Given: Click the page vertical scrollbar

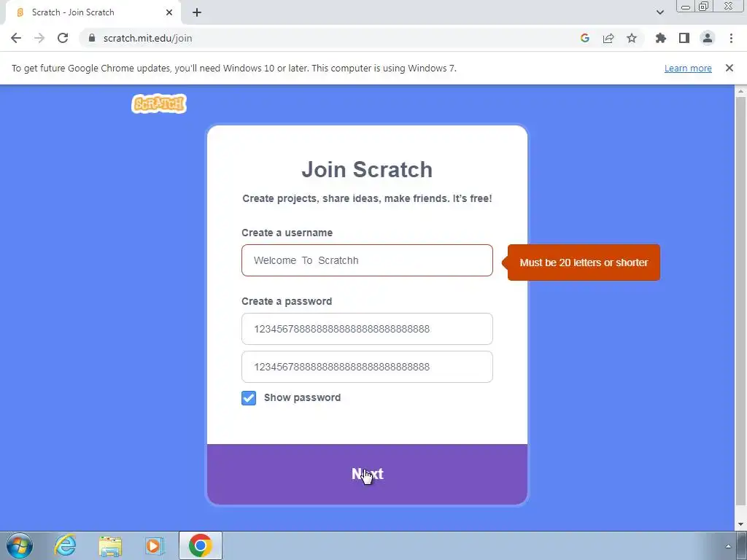Looking at the screenshot, I should (x=740, y=300).
